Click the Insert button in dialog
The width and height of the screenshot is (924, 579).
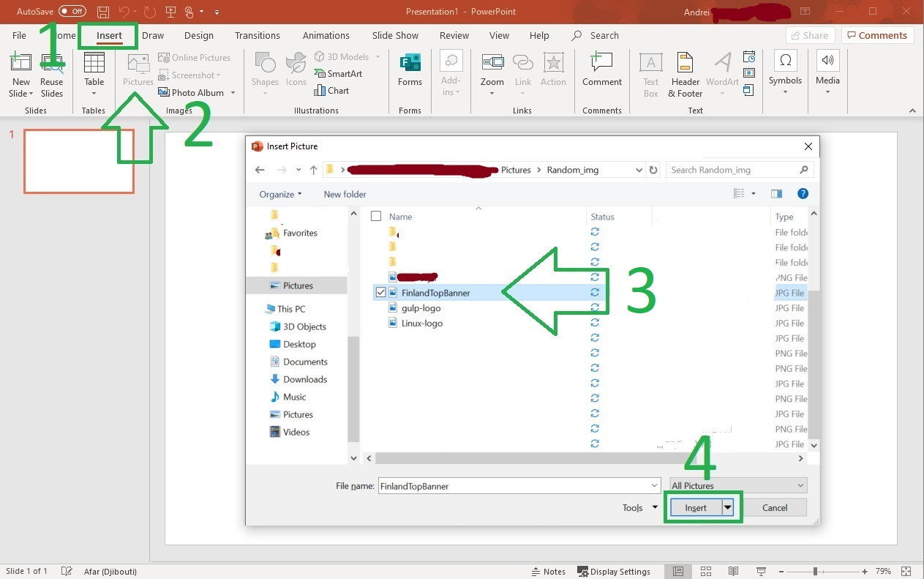(696, 507)
